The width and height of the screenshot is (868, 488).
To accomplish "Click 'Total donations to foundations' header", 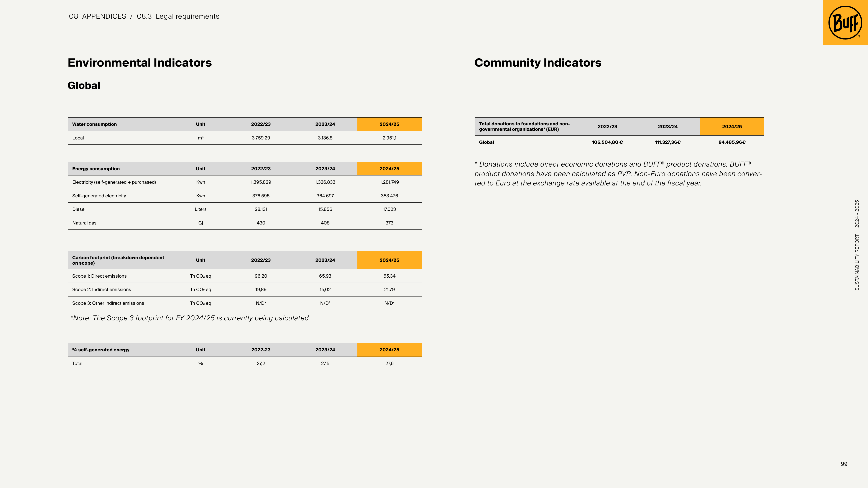I will point(524,127).
